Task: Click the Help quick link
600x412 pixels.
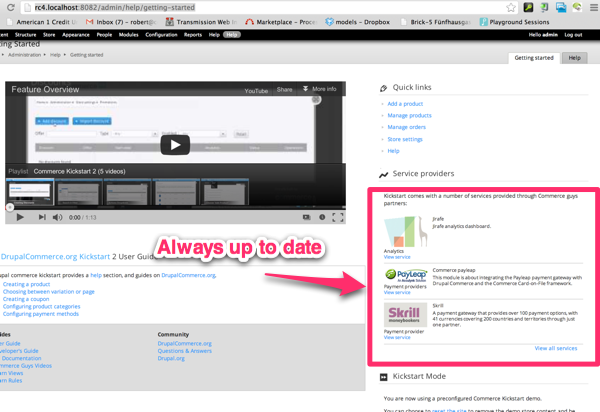Action: tap(393, 151)
